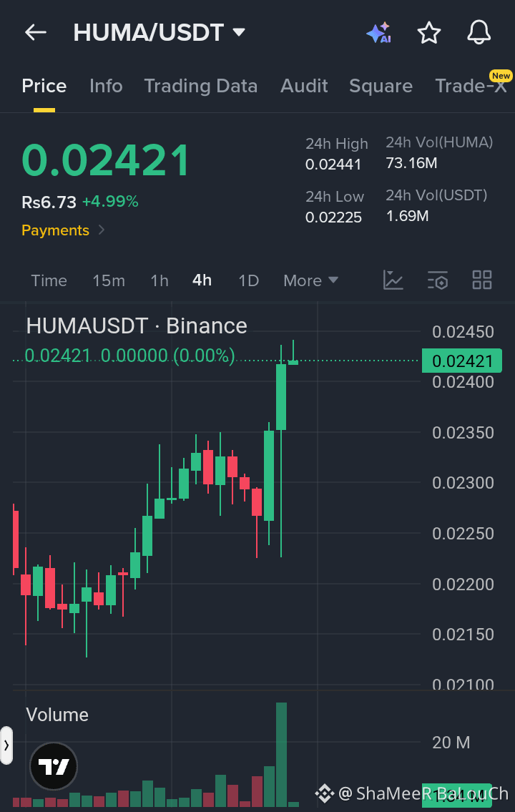This screenshot has width=515, height=812.
Task: Add pair to favorites with star icon
Action: 429,33
